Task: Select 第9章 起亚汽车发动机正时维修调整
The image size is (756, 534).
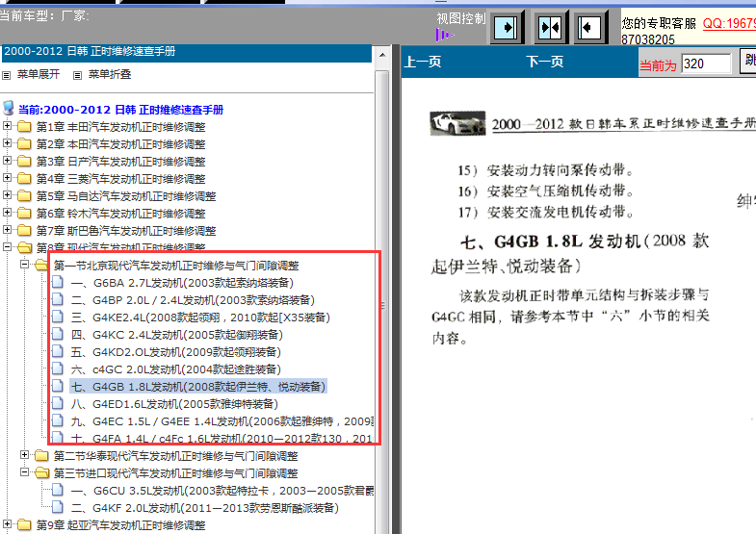Action: coord(121,524)
